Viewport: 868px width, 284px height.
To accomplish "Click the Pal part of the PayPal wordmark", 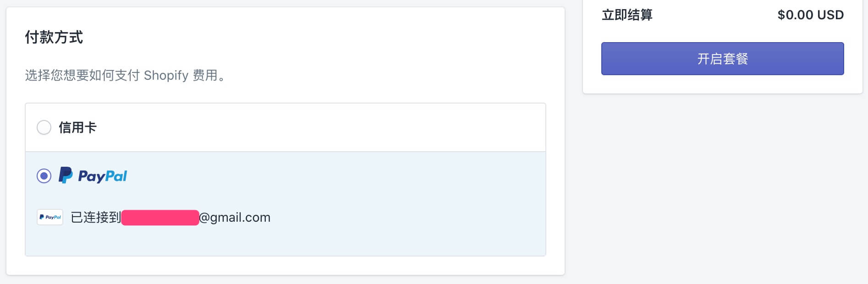I will point(115,176).
